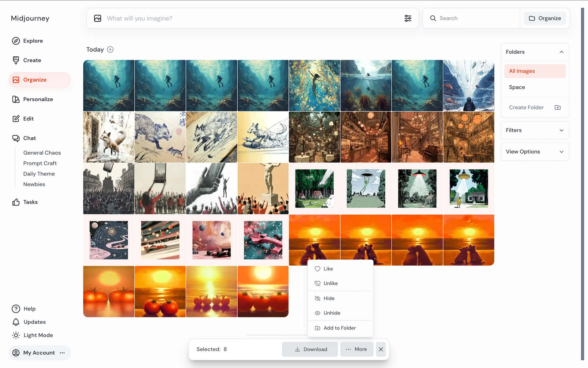Screen dimensions: 588x368
Task: Click the plus icon next to Today
Action: pyautogui.click(x=110, y=50)
